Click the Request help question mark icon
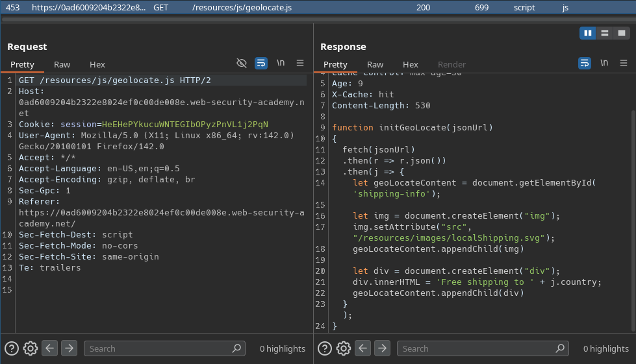Viewport: 636px width, 364px height. coord(12,348)
